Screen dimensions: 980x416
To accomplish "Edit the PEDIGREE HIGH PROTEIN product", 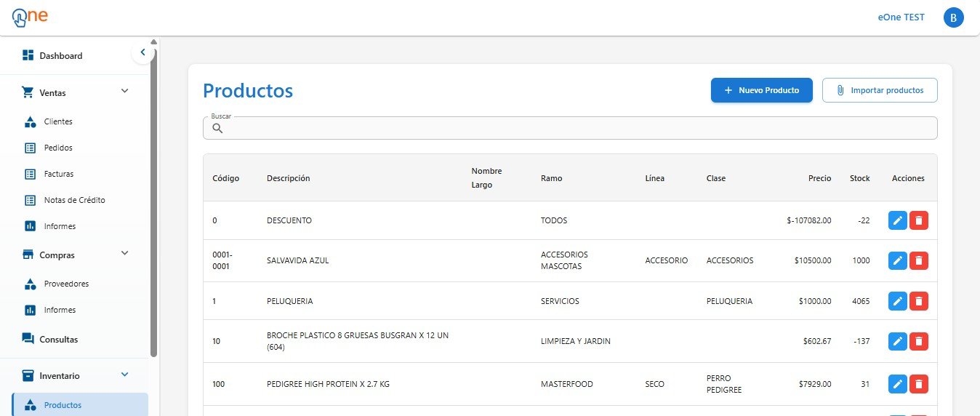I will point(898,384).
